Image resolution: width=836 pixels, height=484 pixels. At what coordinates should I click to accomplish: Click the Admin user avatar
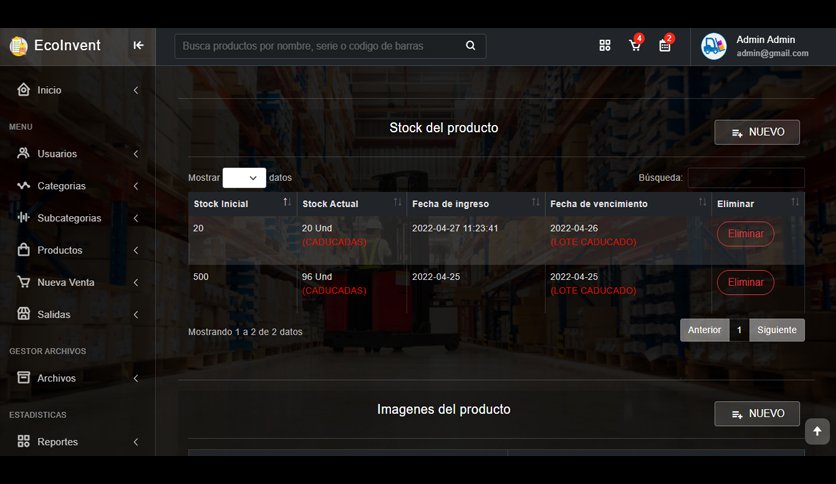(x=713, y=46)
